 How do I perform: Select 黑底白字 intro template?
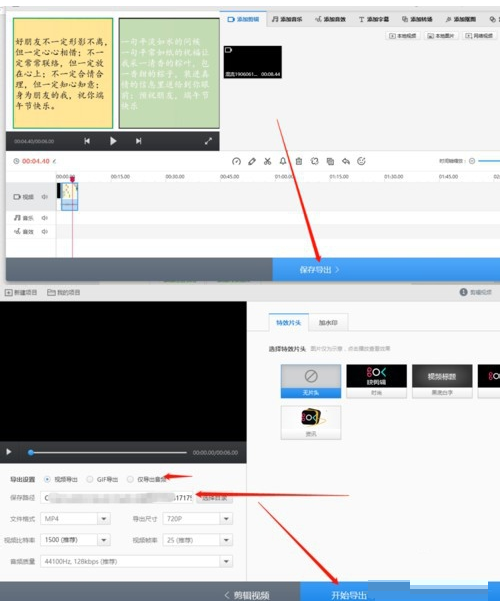[x=442, y=381]
